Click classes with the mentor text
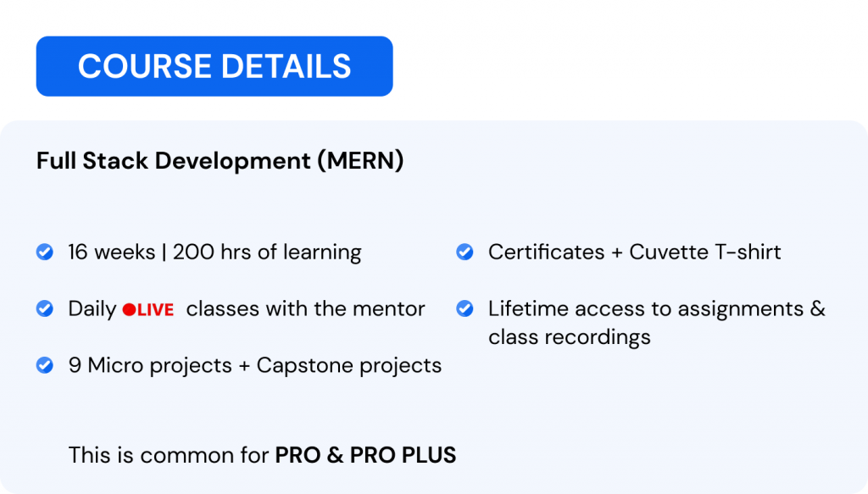 coord(305,308)
